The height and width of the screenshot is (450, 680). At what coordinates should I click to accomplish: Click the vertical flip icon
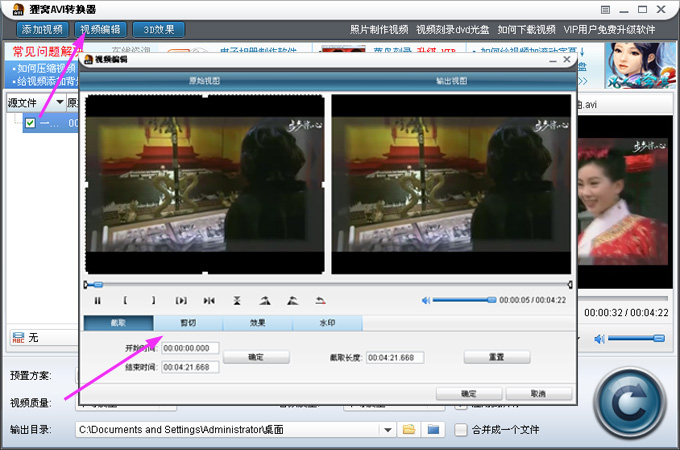coord(237,300)
